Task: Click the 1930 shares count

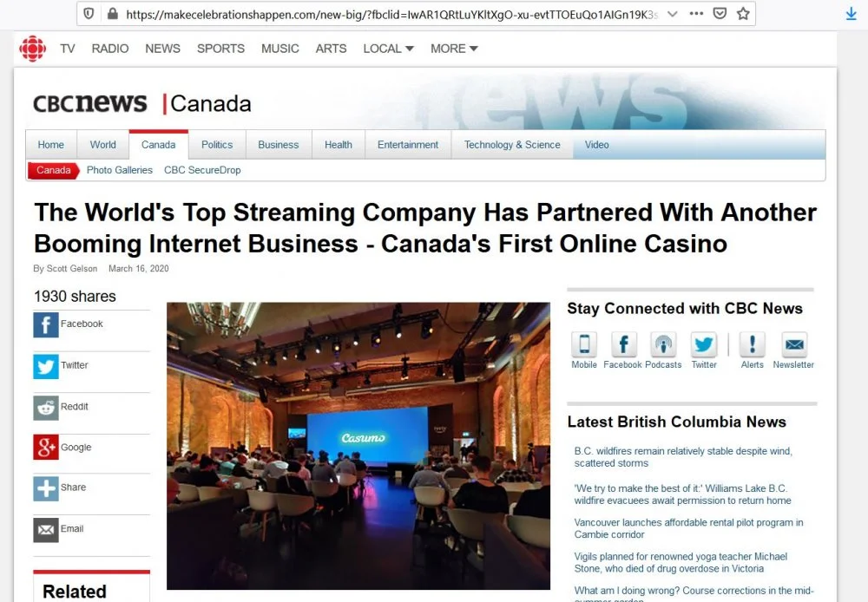Action: tap(75, 297)
